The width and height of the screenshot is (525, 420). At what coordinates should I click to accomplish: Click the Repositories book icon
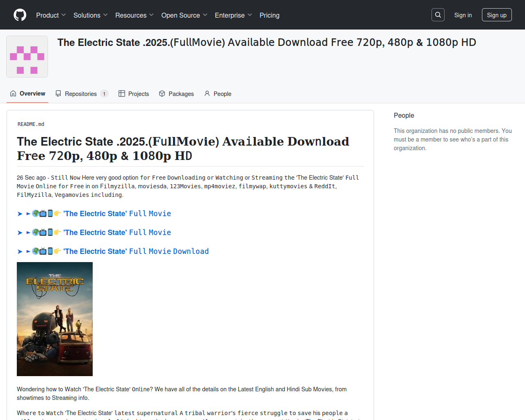click(58, 94)
